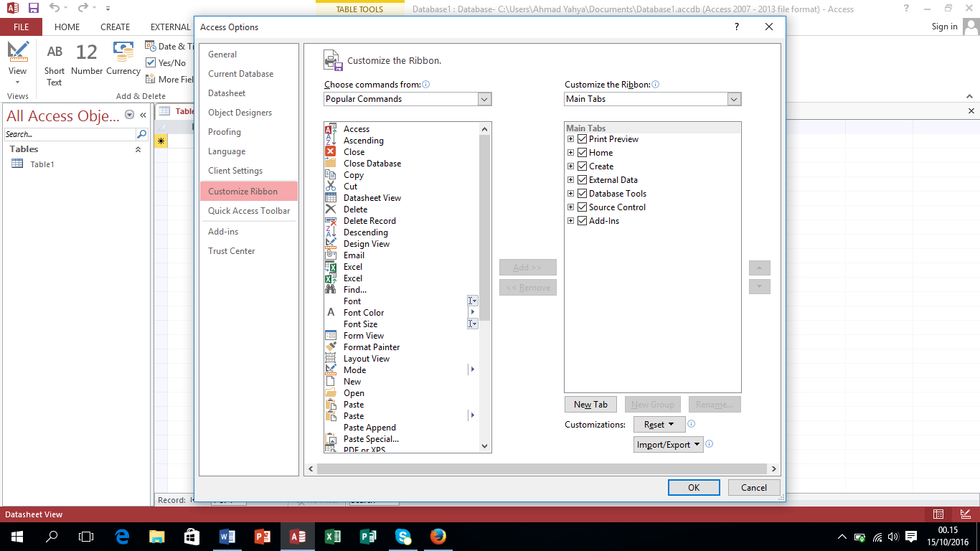Open the Import/Export dropdown
Viewport: 980px width, 551px height.
[668, 444]
